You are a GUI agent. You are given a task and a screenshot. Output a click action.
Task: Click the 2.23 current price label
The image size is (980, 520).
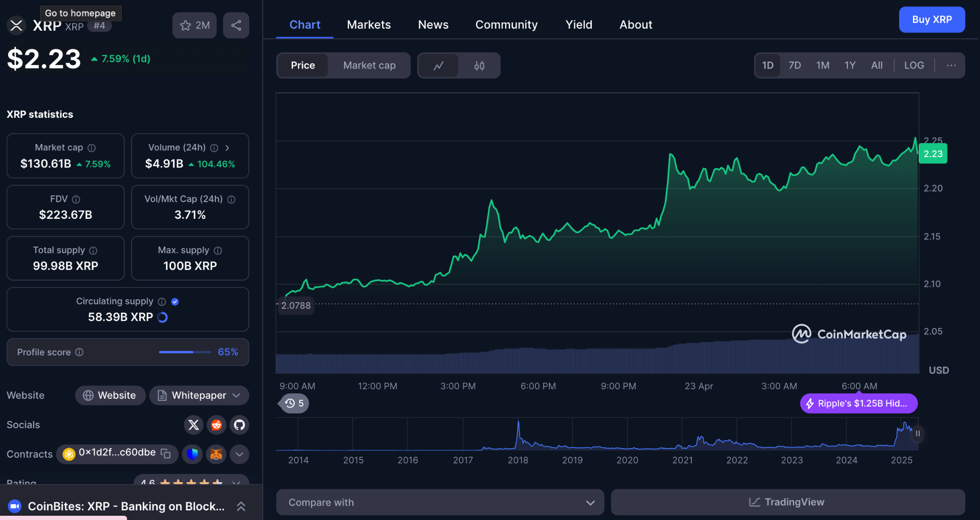tap(933, 154)
